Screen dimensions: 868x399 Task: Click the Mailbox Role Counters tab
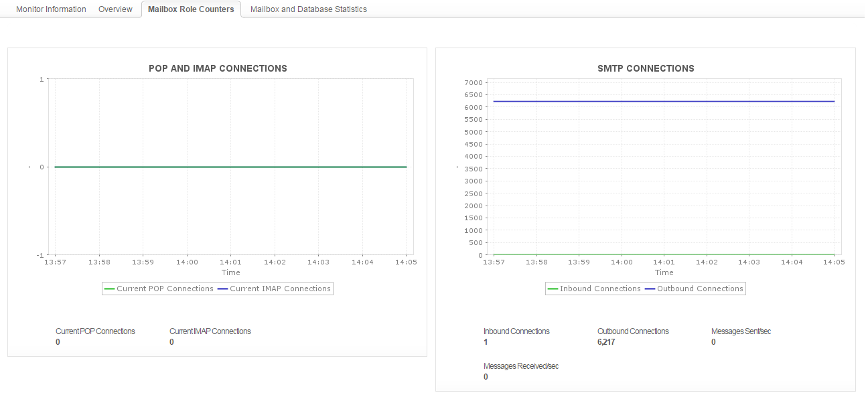(x=191, y=9)
